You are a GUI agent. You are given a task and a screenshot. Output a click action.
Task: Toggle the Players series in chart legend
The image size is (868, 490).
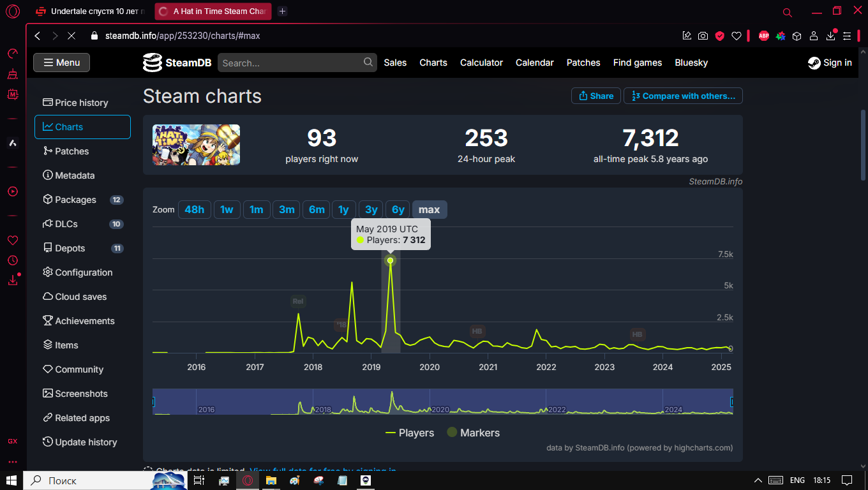pyautogui.click(x=410, y=433)
